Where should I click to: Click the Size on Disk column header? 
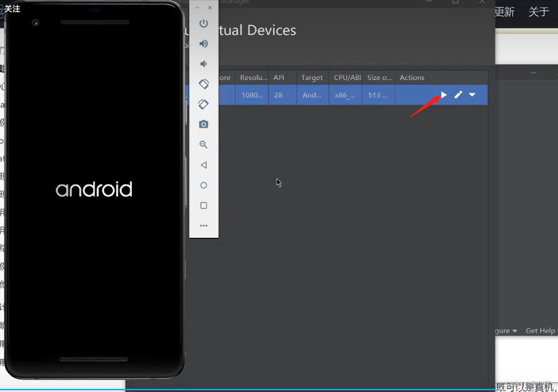[x=379, y=78]
